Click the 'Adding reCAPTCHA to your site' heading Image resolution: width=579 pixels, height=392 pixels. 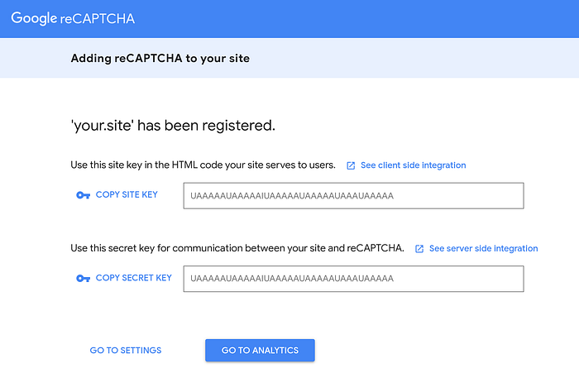point(160,59)
